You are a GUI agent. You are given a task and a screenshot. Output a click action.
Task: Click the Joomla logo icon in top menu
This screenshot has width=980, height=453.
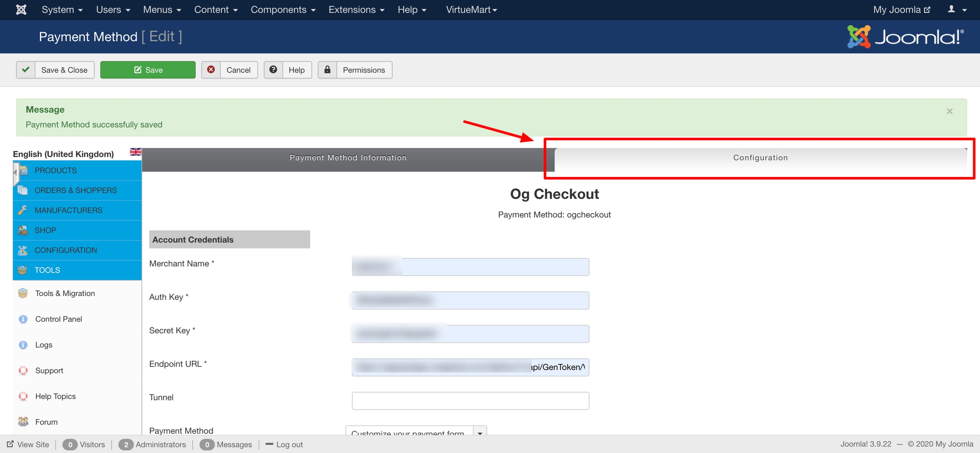[21, 9]
